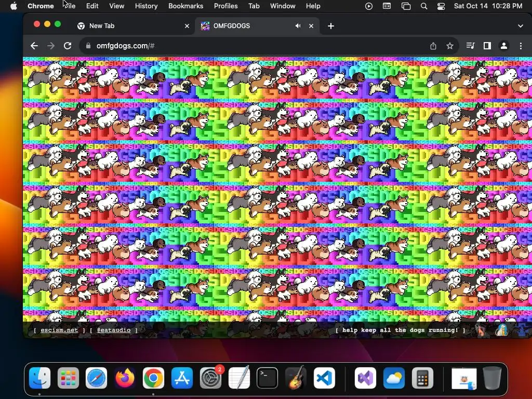Expand the tab search dropdown arrow
532x399 pixels.
click(521, 26)
